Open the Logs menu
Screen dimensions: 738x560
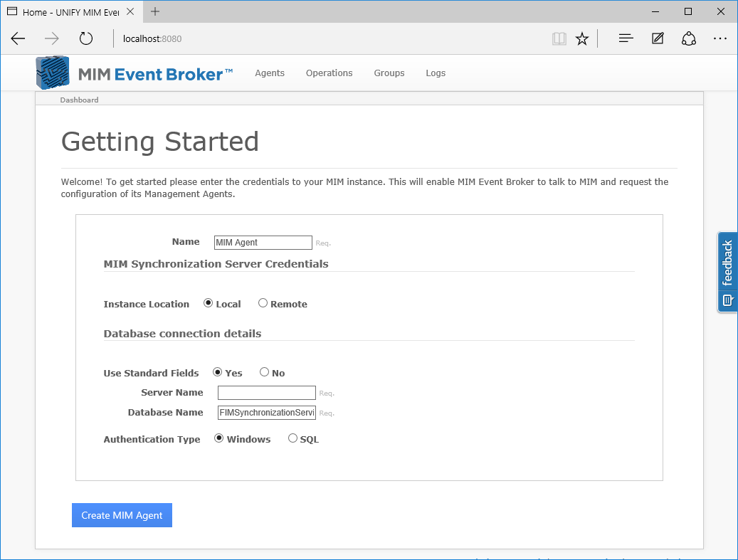pyautogui.click(x=436, y=73)
